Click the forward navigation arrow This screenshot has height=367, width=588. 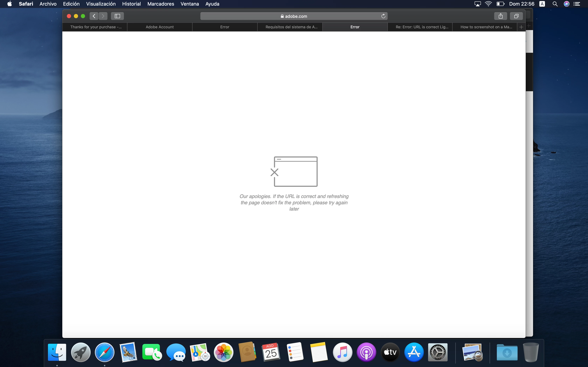coord(103,16)
